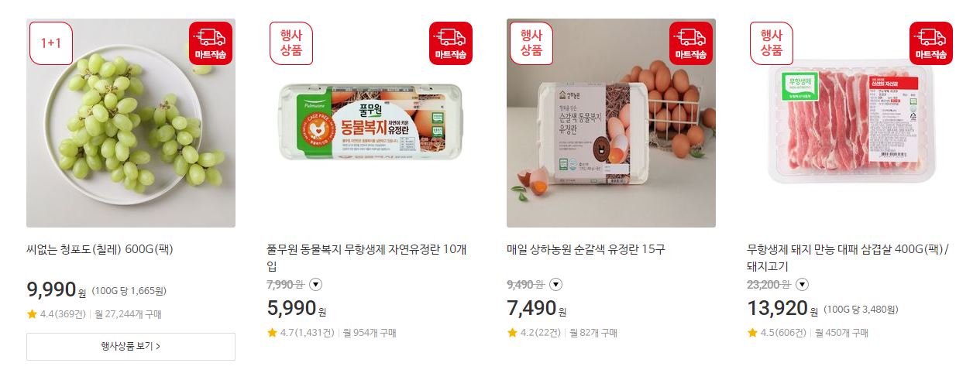This screenshot has width=980, height=380.
Task: Open green grapes product thumbnail
Action: point(131,123)
